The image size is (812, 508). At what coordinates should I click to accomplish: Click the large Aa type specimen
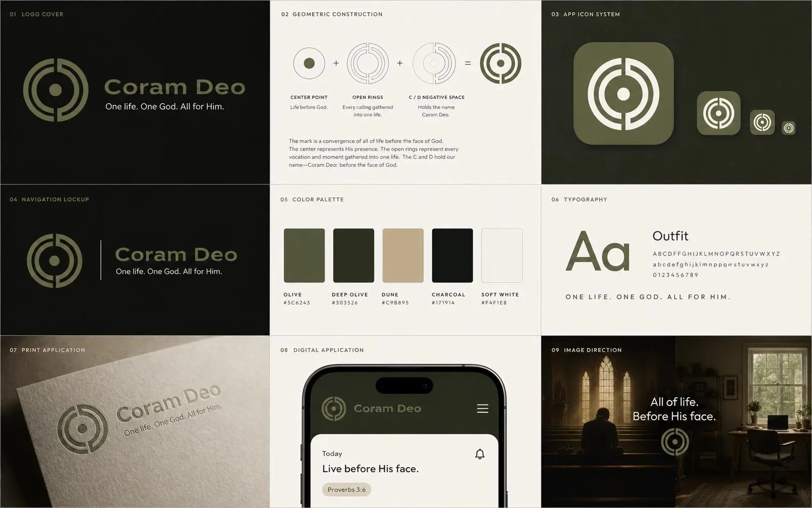[597, 251]
